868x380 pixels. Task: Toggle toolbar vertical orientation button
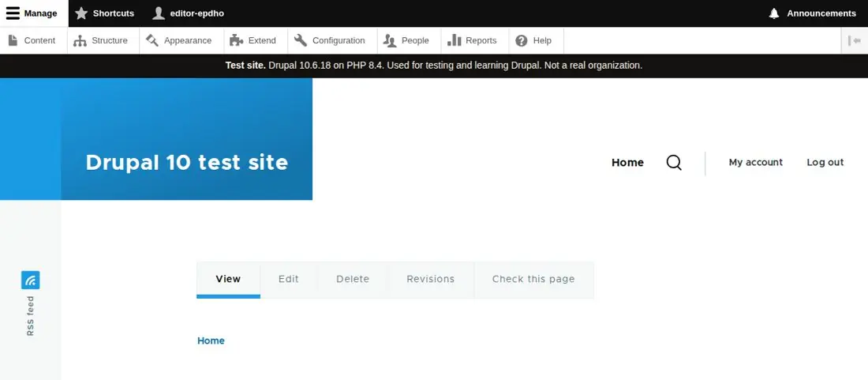(x=854, y=40)
